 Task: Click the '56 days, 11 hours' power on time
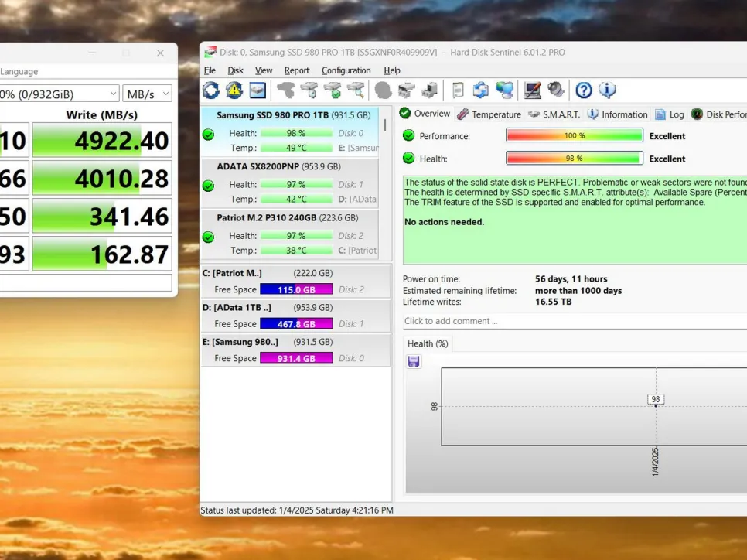pyautogui.click(x=571, y=278)
